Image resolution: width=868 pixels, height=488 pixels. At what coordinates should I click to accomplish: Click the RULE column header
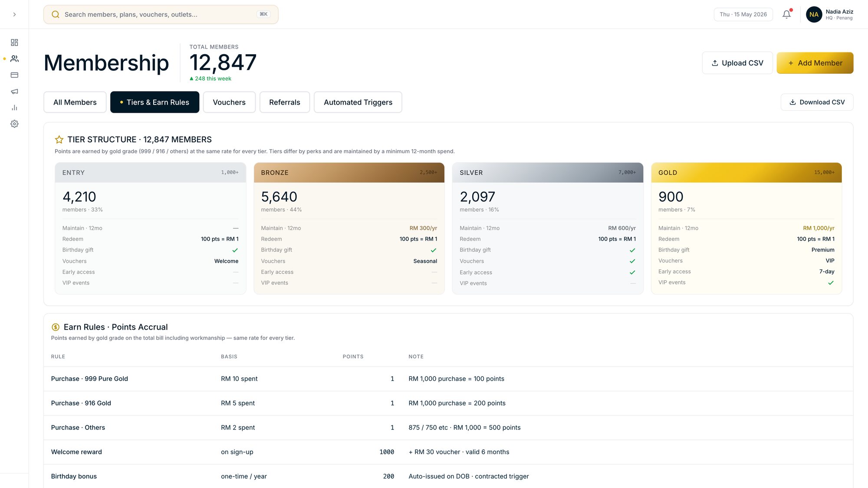(x=58, y=357)
